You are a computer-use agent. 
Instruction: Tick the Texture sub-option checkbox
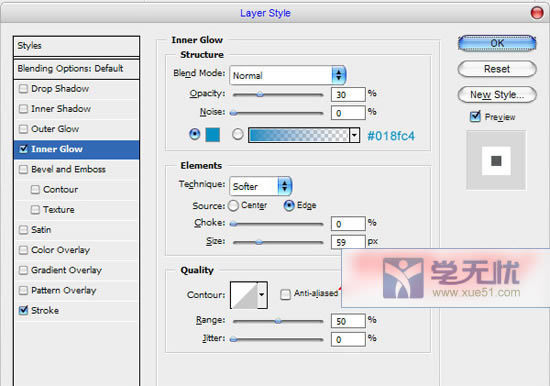pyautogui.click(x=35, y=210)
